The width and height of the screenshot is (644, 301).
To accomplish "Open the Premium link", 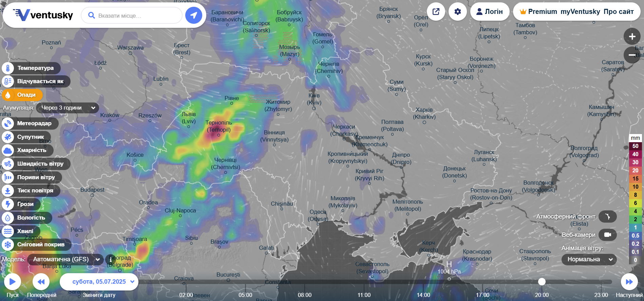I will [538, 12].
